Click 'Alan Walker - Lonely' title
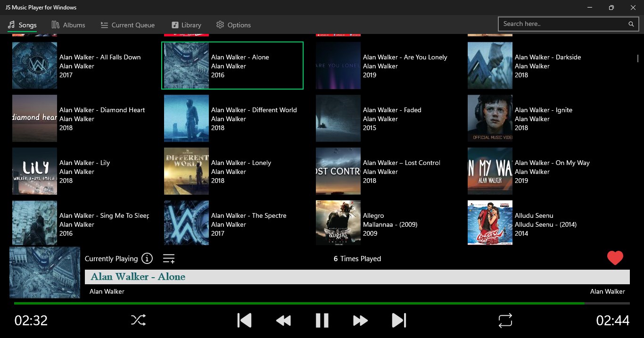This screenshot has width=644, height=338. pos(241,163)
